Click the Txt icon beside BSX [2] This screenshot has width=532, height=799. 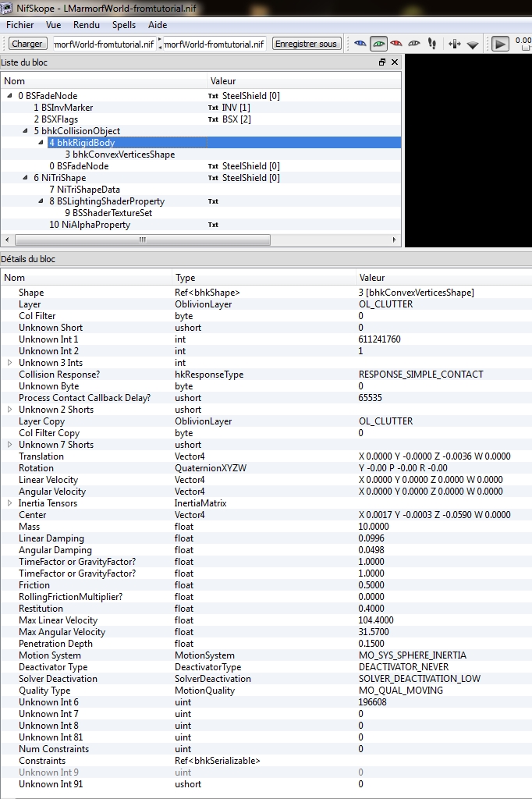click(x=213, y=119)
